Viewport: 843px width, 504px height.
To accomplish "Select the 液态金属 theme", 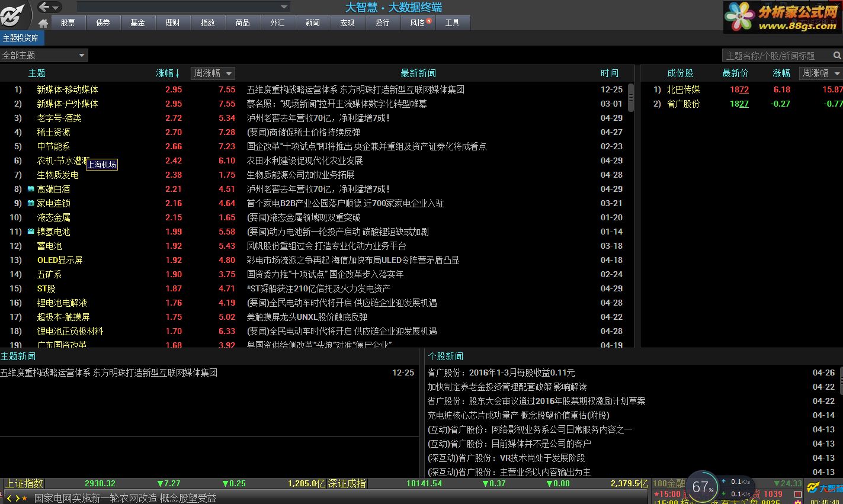I will [x=53, y=217].
